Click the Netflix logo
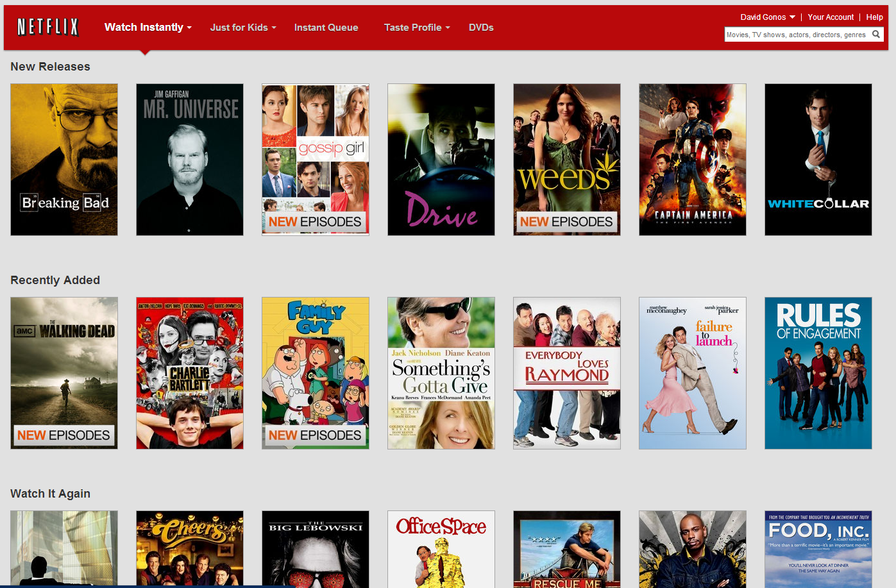Viewport: 896px width, 588px height. click(x=48, y=27)
